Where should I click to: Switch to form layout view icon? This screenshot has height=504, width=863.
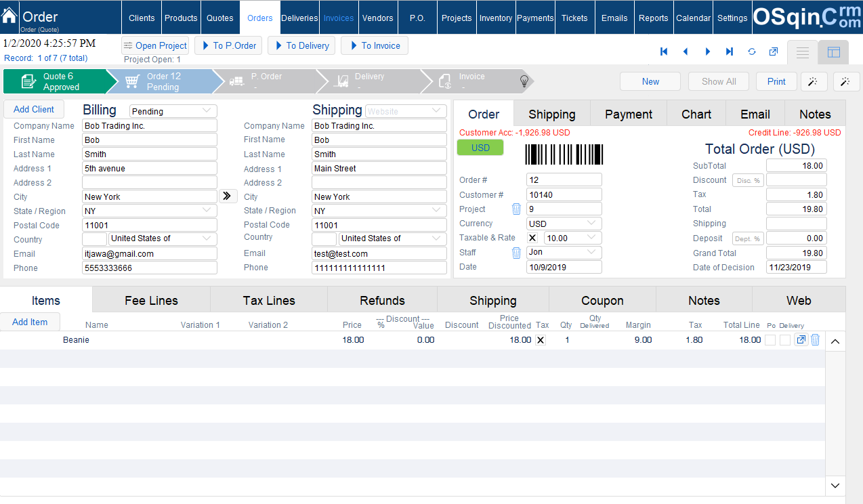click(x=834, y=52)
